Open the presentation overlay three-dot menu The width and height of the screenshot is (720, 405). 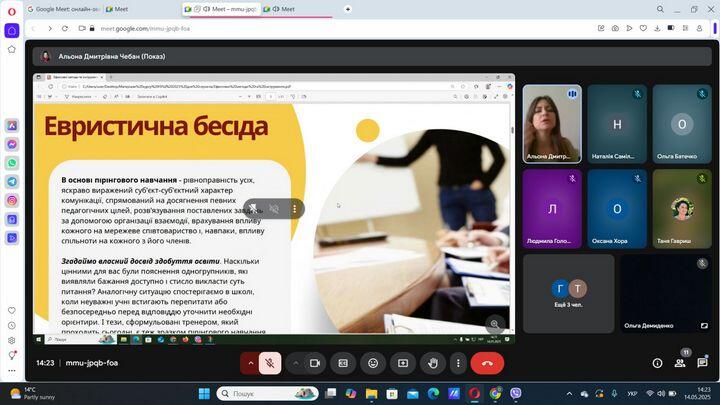294,209
